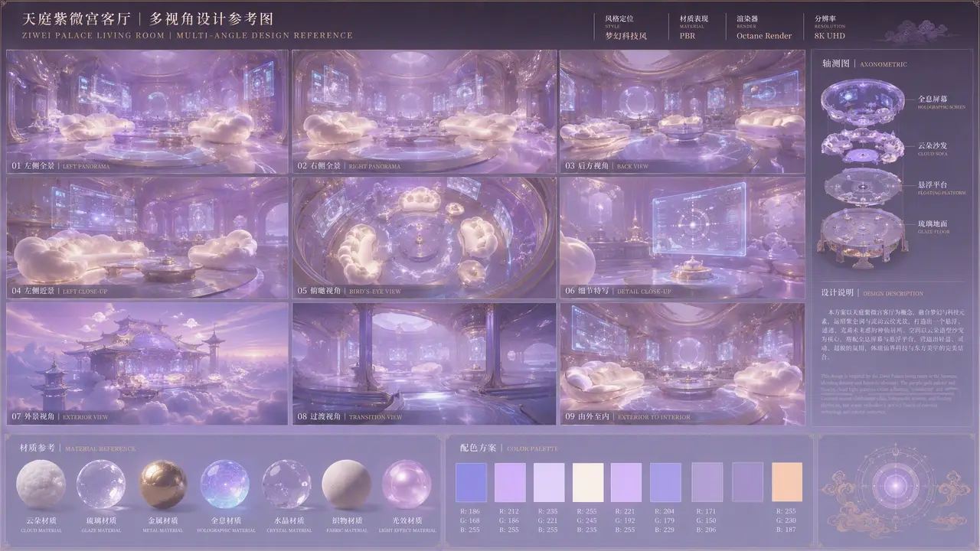This screenshot has height=551, width=980.
Task: Select the 云朵材质 cloud material sphere
Action: tap(41, 485)
